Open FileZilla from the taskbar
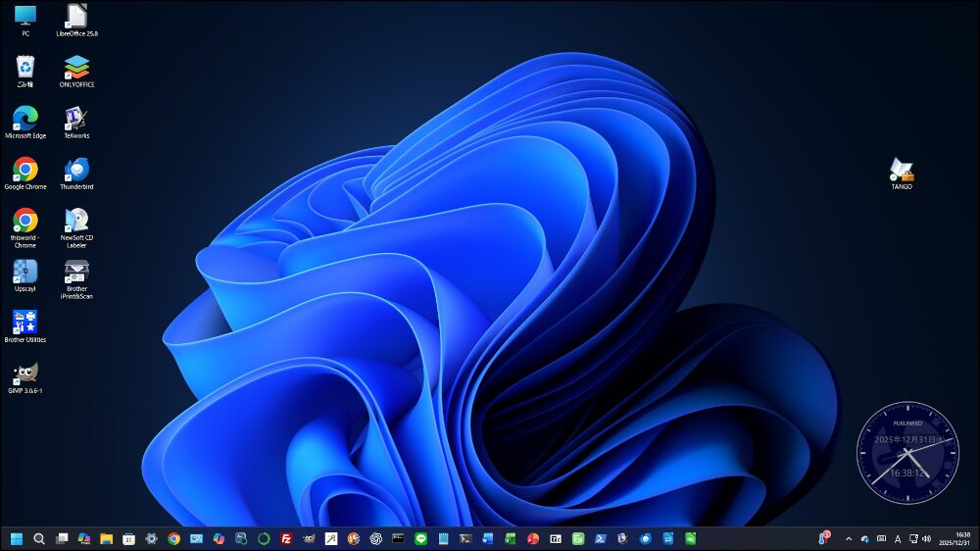The height and width of the screenshot is (551, 980). 286,538
